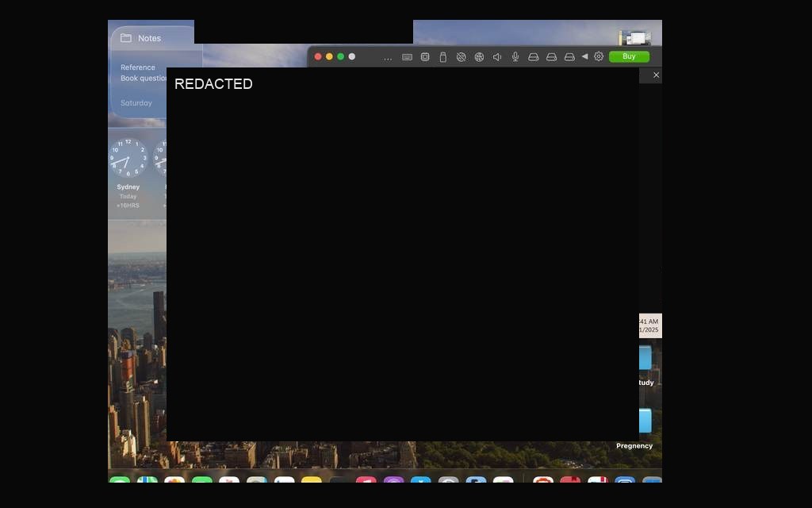Image resolution: width=812 pixels, height=508 pixels.
Task: Click the Saturday label in Notes widget
Action: (x=136, y=103)
